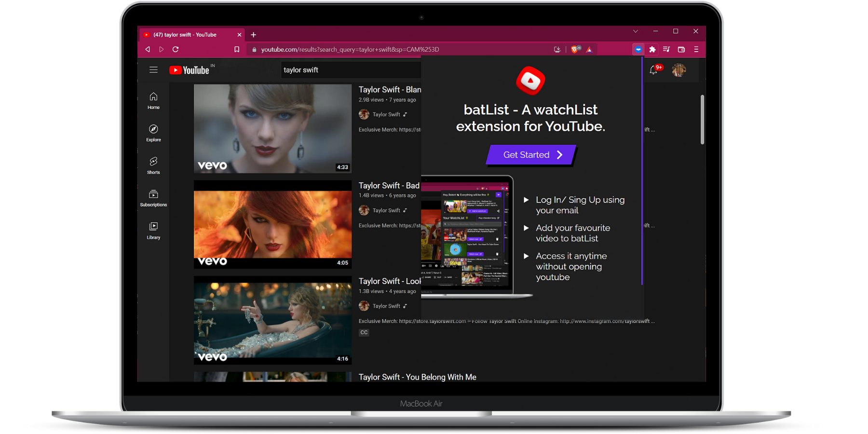Image resolution: width=868 pixels, height=434 pixels.
Task: Reload the page
Action: (x=176, y=49)
